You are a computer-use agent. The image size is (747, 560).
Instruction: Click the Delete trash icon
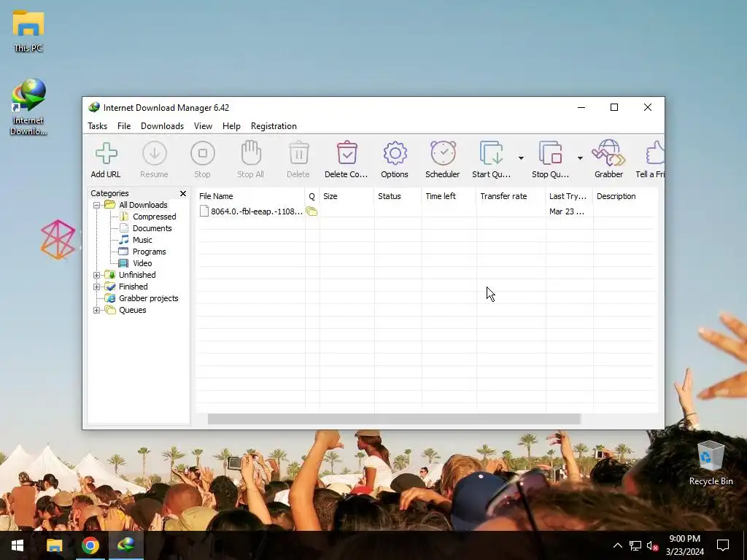pyautogui.click(x=298, y=153)
